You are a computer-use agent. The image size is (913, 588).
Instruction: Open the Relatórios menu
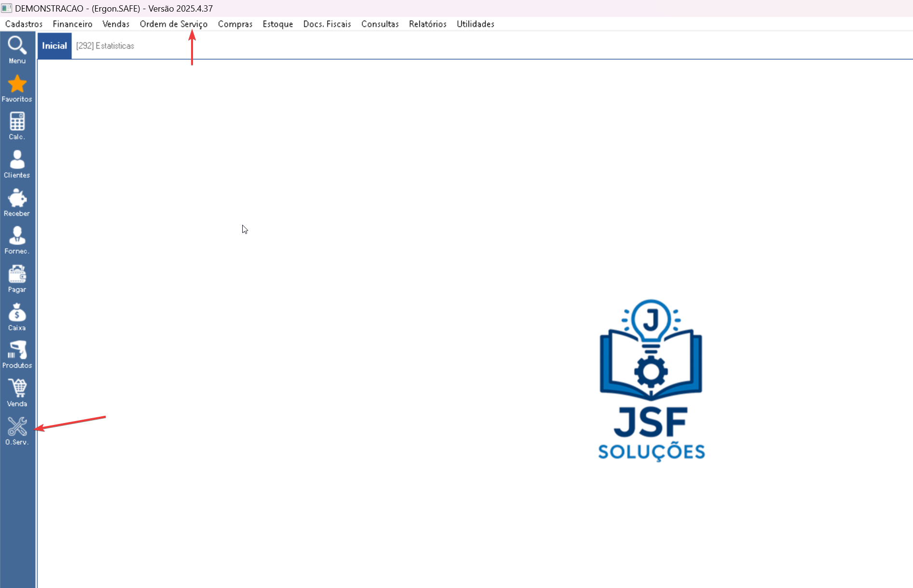[428, 24]
